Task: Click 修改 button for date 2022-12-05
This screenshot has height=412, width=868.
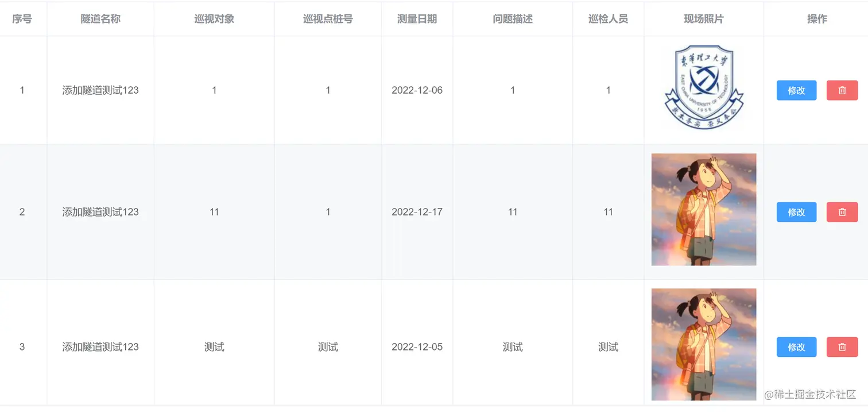Action: tap(796, 347)
